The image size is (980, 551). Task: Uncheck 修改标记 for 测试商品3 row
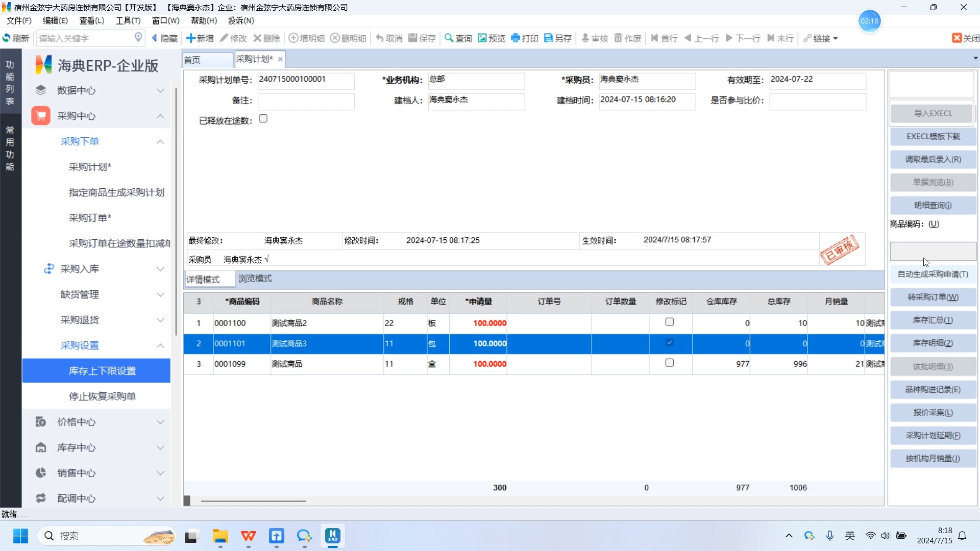pos(670,342)
